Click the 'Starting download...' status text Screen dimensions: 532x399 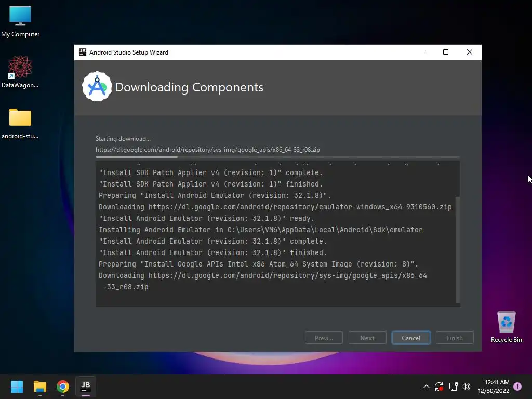pyautogui.click(x=123, y=138)
